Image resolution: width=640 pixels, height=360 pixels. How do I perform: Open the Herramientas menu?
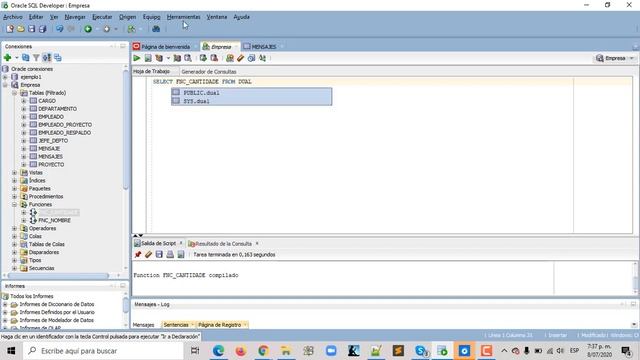pos(183,17)
